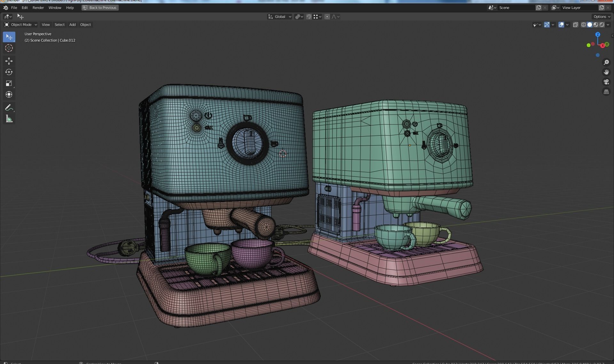Toggle show overlays button
The width and height of the screenshot is (614, 364).
561,25
